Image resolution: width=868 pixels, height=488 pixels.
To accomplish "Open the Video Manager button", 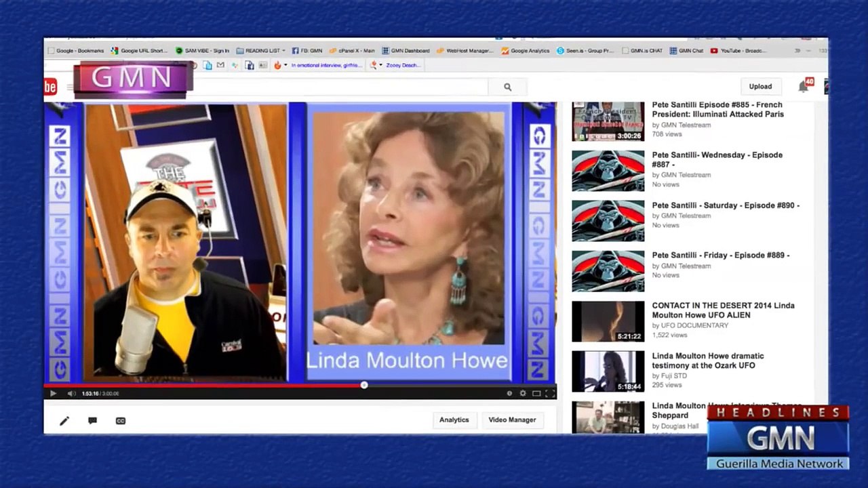I will 512,420.
